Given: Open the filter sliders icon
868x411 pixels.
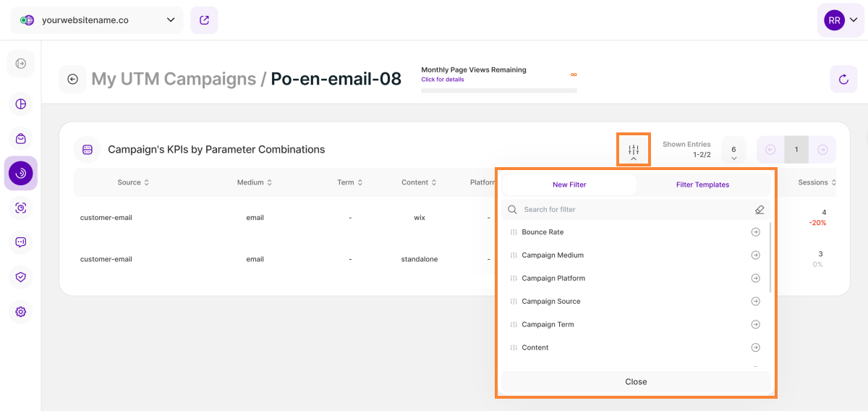Looking at the screenshot, I should pos(634,150).
